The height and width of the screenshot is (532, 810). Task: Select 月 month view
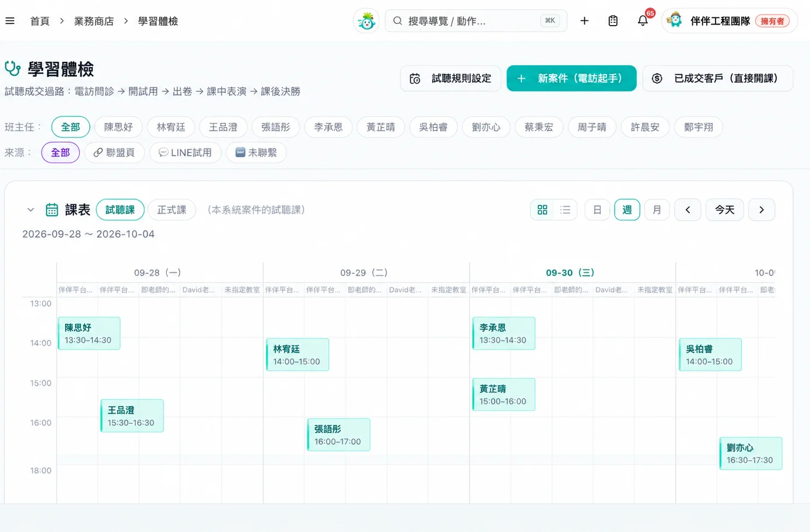657,210
